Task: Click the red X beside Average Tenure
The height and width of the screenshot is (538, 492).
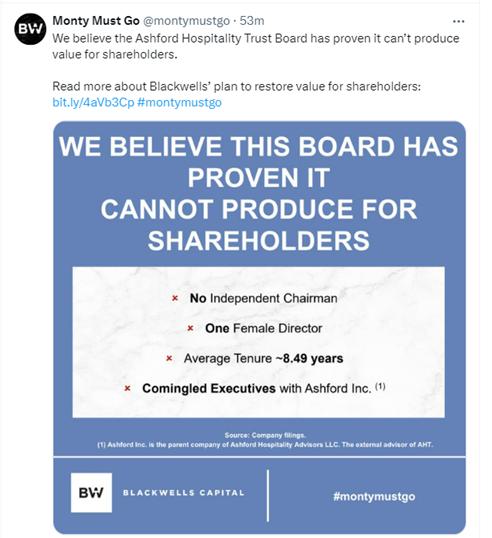Action: click(x=169, y=359)
